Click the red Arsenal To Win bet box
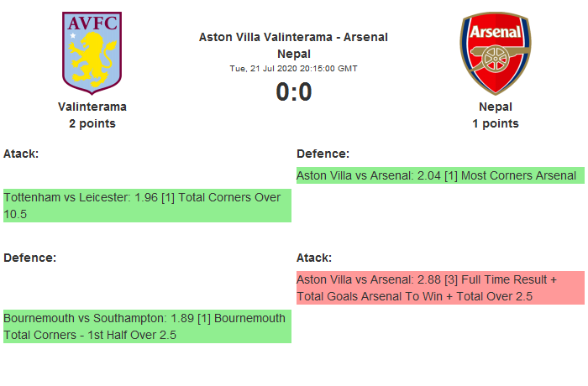Image resolution: width=588 pixels, height=386 pixels. (440, 287)
